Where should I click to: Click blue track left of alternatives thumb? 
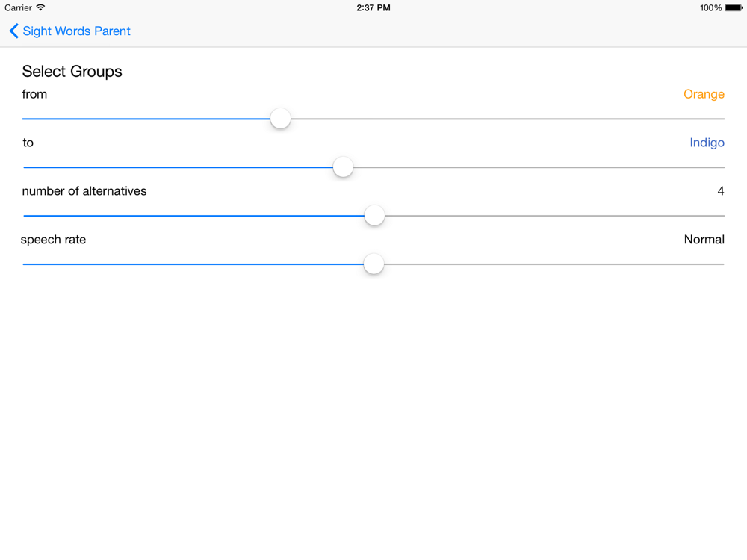click(193, 216)
